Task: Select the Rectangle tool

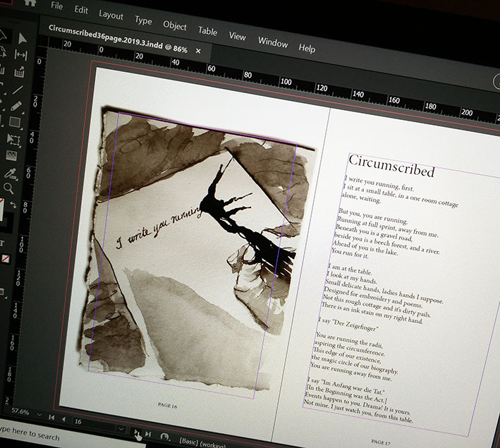Action: (14, 122)
